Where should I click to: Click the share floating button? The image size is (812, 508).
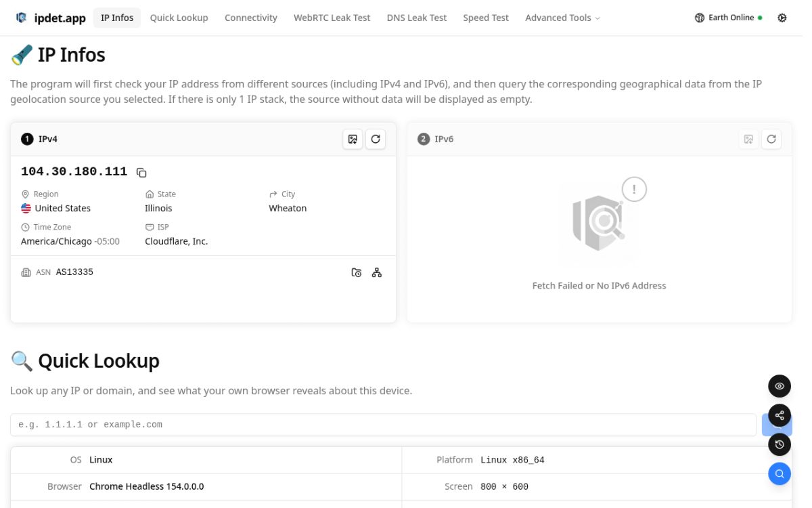click(780, 415)
